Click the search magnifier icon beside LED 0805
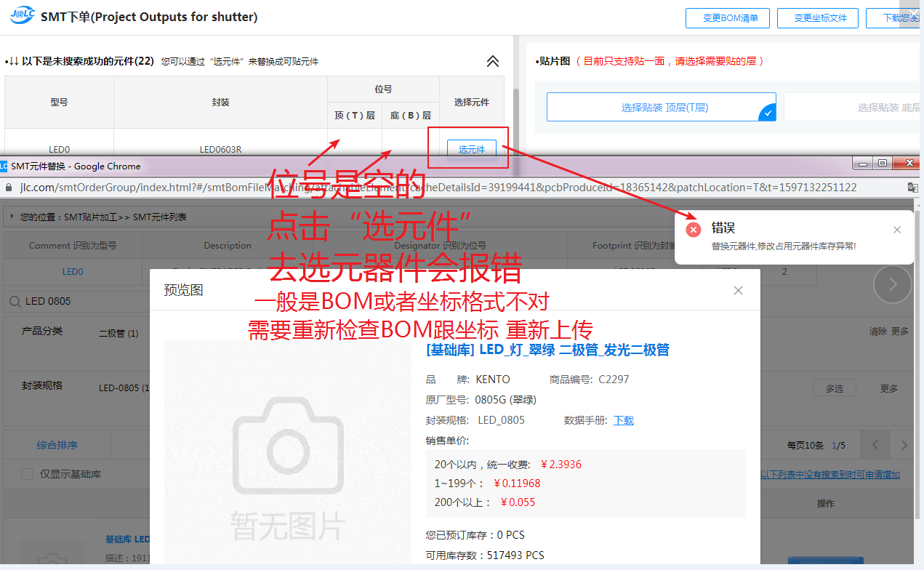The width and height of the screenshot is (924, 570). pyautogui.click(x=15, y=301)
